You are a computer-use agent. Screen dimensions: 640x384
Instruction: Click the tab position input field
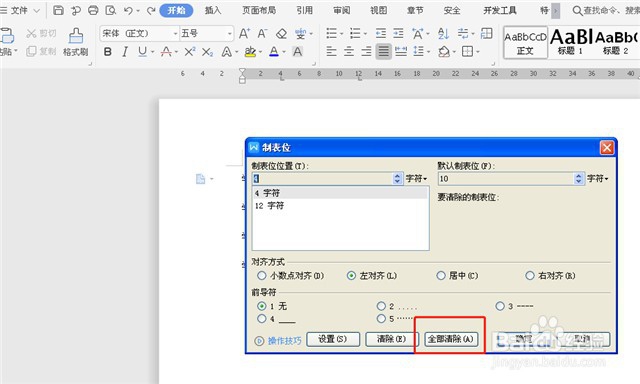coord(322,179)
